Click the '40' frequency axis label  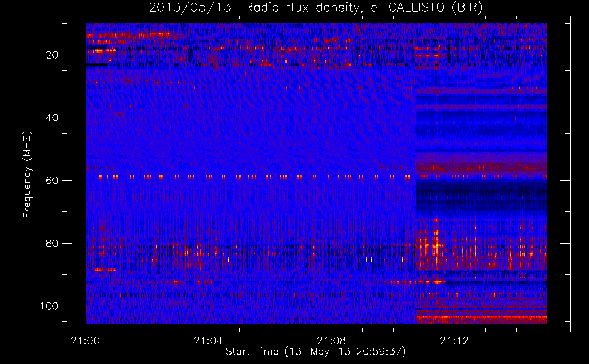pyautogui.click(x=52, y=118)
